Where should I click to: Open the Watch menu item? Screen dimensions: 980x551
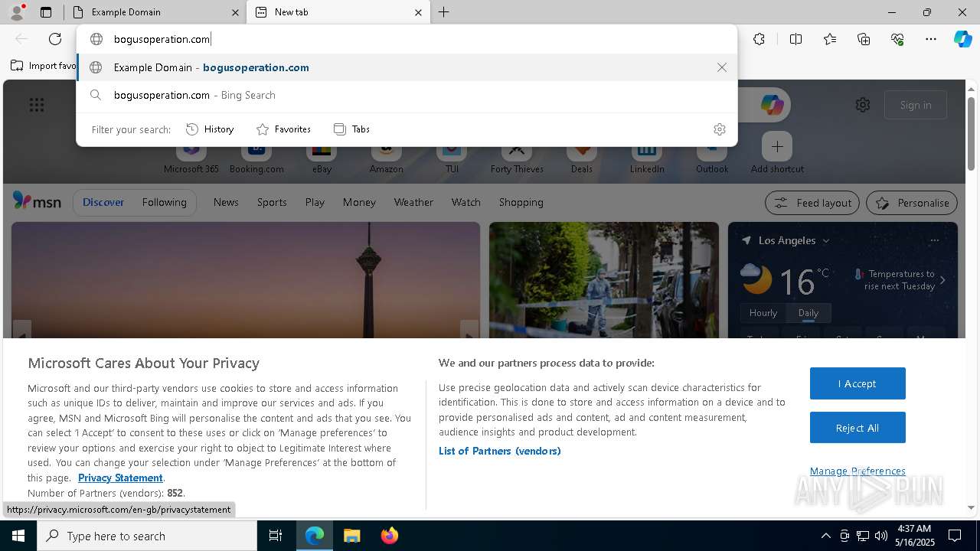466,202
